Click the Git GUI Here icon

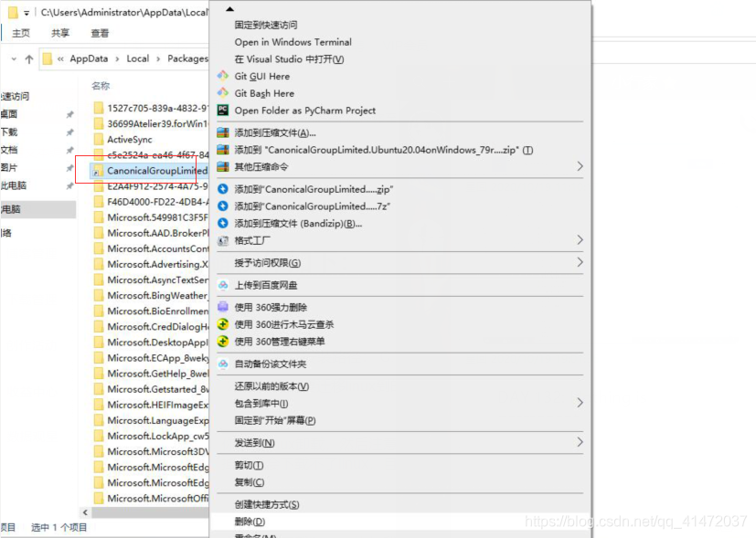[x=223, y=76]
